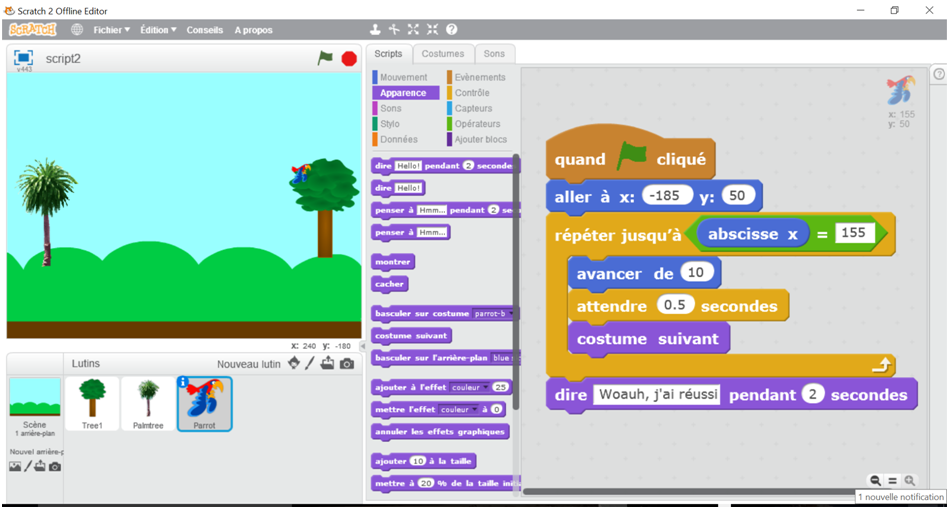Open the Fichier menu
Image resolution: width=949 pixels, height=509 pixels.
click(x=111, y=30)
